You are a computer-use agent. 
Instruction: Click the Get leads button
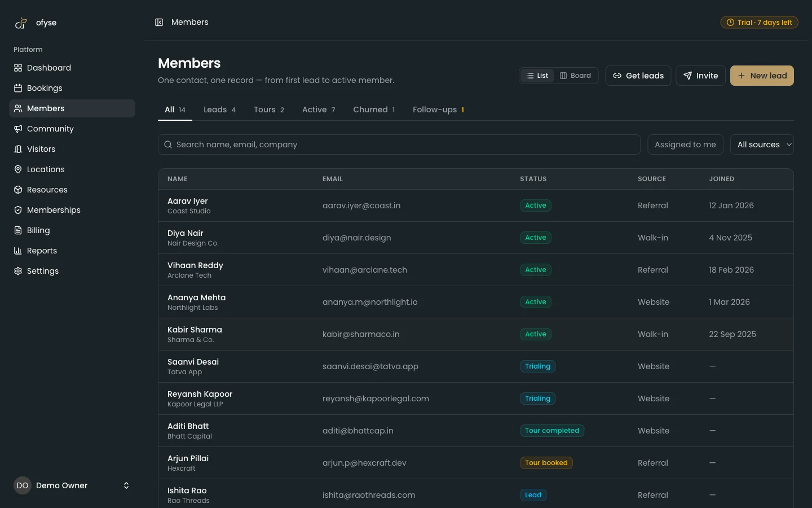(638, 76)
